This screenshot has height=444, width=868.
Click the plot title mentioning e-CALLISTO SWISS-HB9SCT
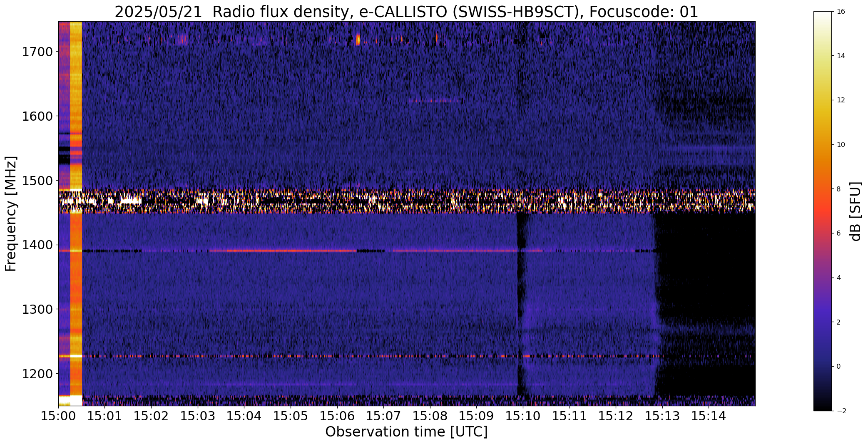point(406,12)
